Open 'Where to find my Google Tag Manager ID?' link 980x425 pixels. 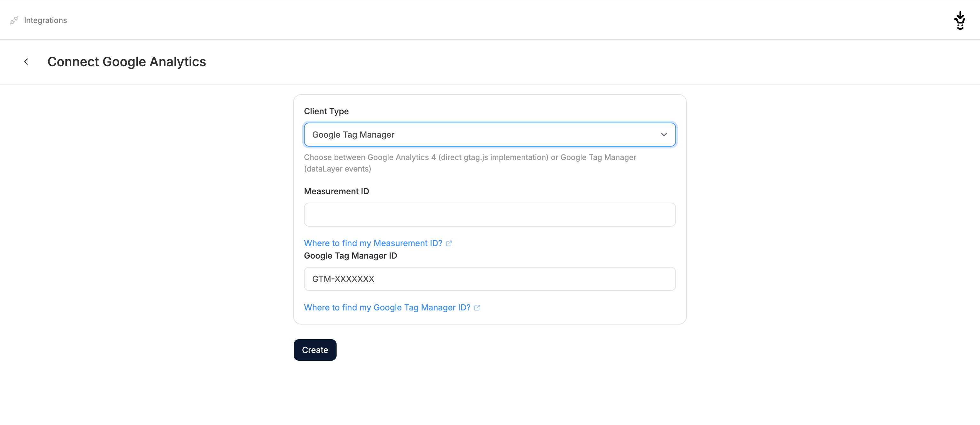point(387,307)
